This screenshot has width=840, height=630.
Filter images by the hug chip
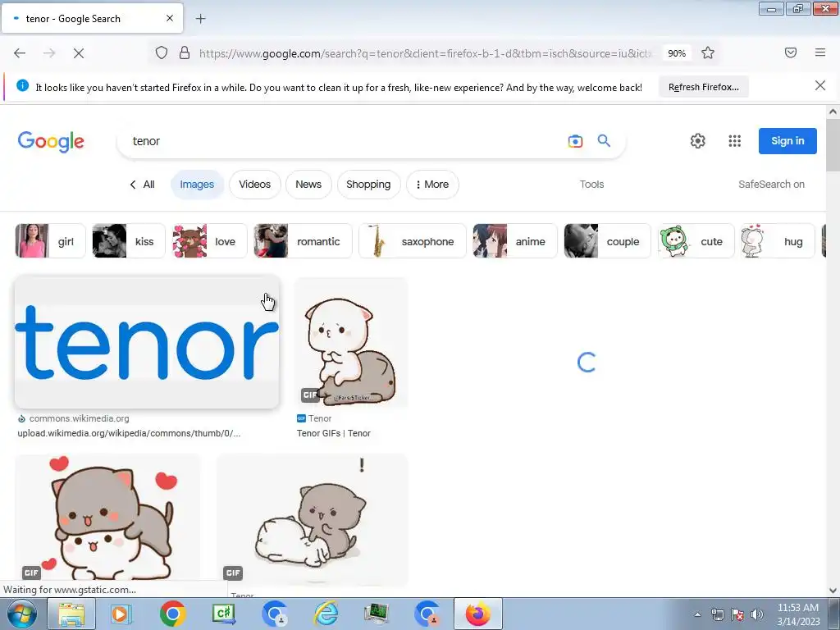(778, 241)
